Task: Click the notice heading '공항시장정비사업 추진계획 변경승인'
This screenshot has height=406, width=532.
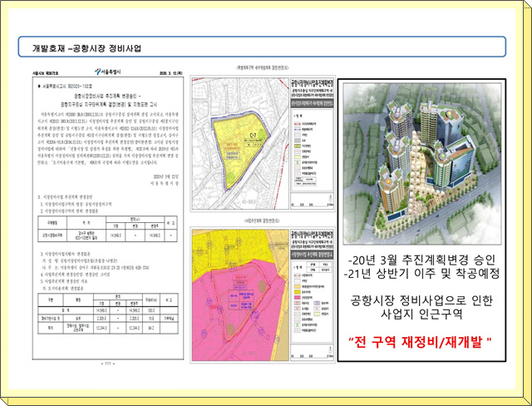Action: (107, 96)
